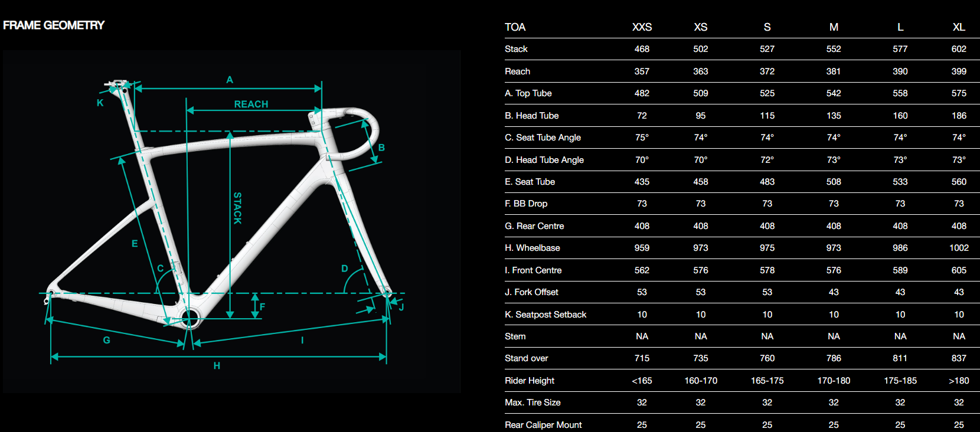Select the XXS size column header
Image resolution: width=980 pixels, height=432 pixels.
[x=642, y=27]
